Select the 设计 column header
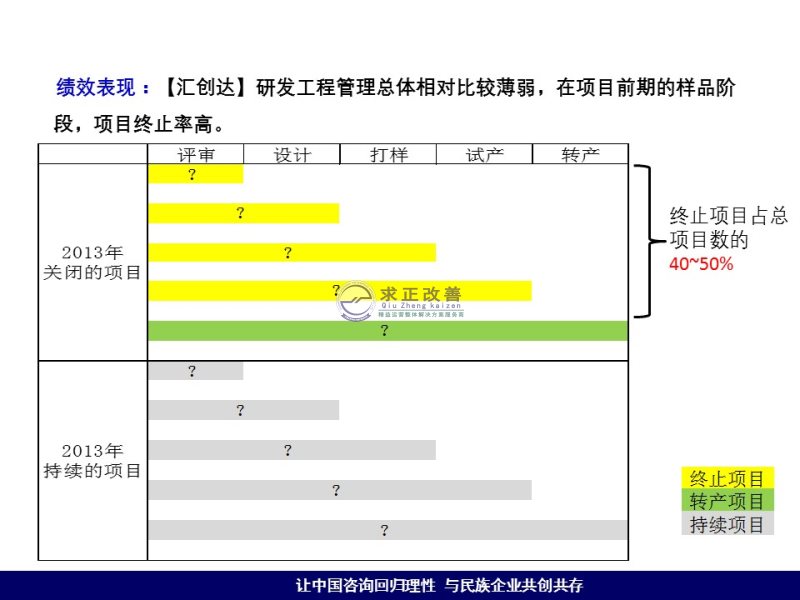 (292, 155)
